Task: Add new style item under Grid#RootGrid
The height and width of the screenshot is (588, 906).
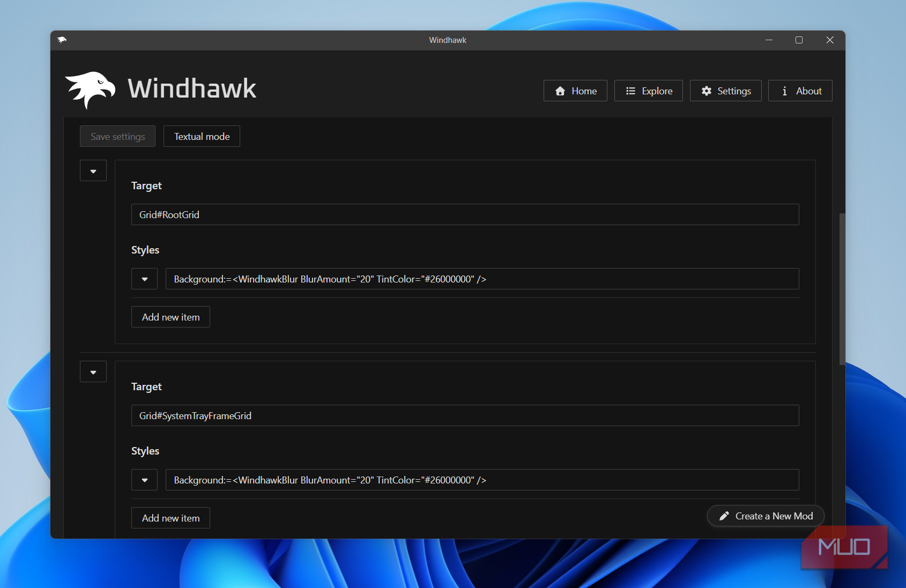Action: coord(170,317)
